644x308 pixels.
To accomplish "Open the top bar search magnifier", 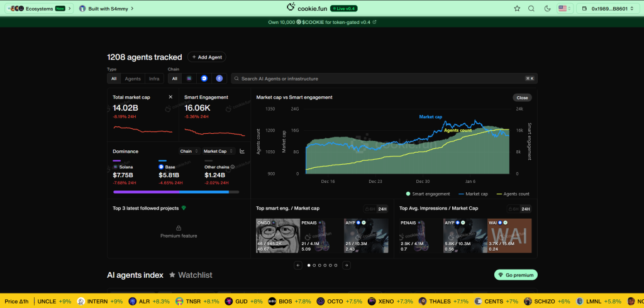I will tap(531, 8).
